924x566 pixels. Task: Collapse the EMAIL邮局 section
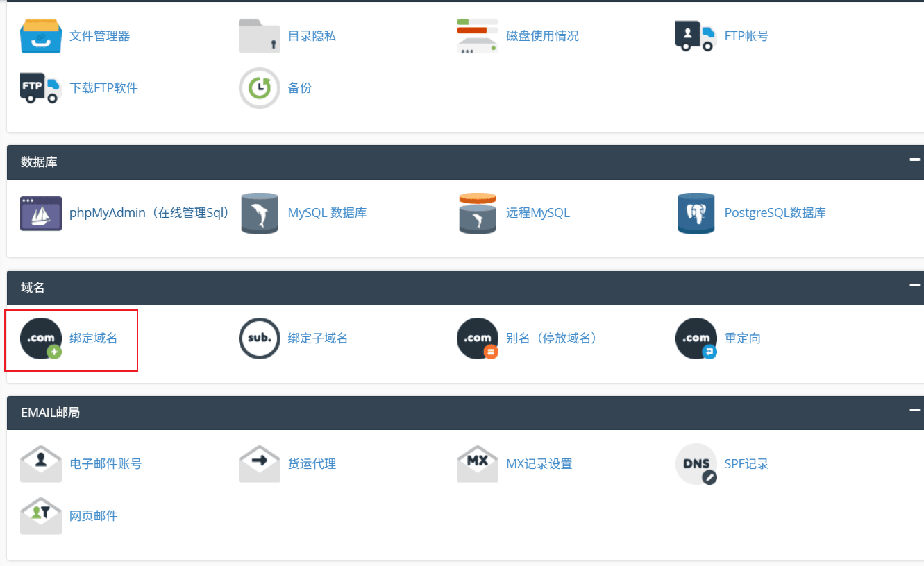(x=914, y=411)
